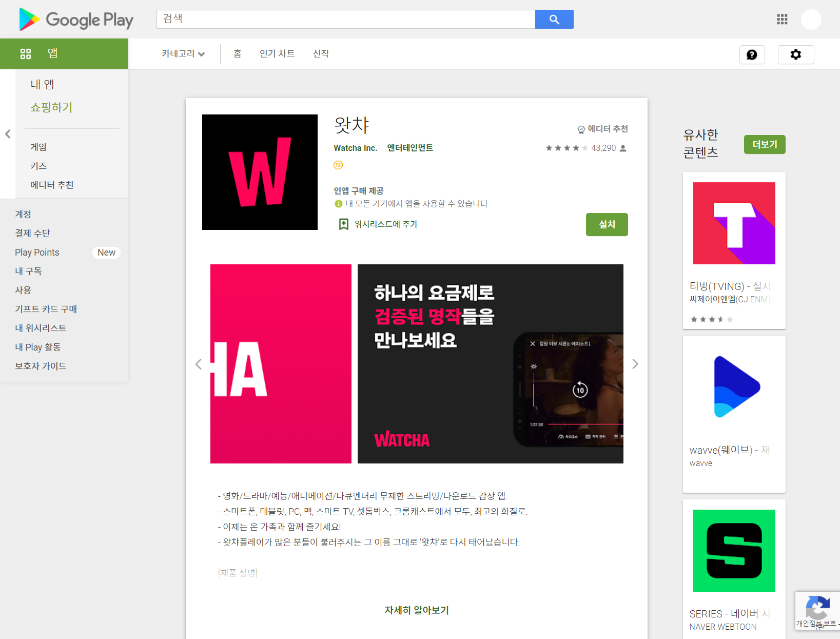Select 키즈 in sidebar
Screen dimensions: 840x639
pos(38,166)
